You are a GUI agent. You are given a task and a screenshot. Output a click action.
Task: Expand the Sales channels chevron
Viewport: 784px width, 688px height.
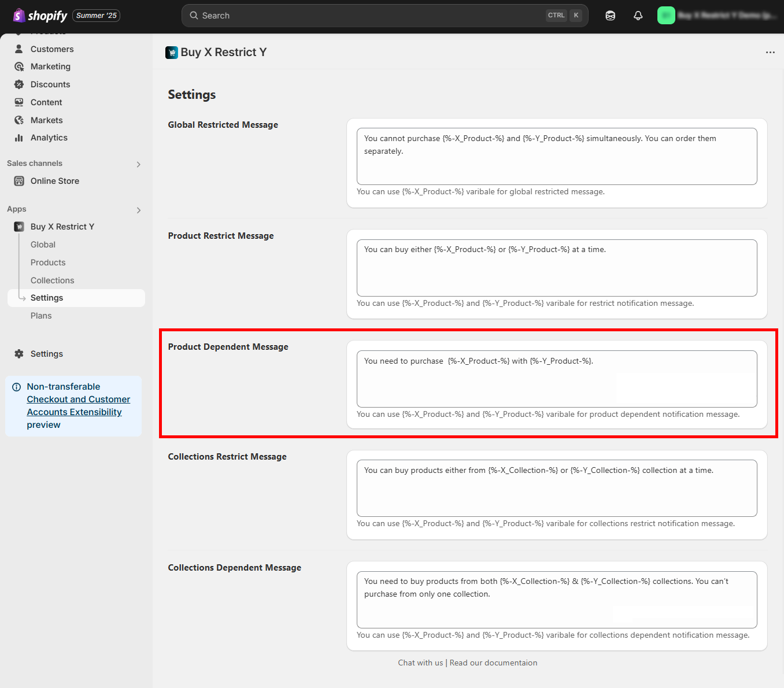click(138, 164)
